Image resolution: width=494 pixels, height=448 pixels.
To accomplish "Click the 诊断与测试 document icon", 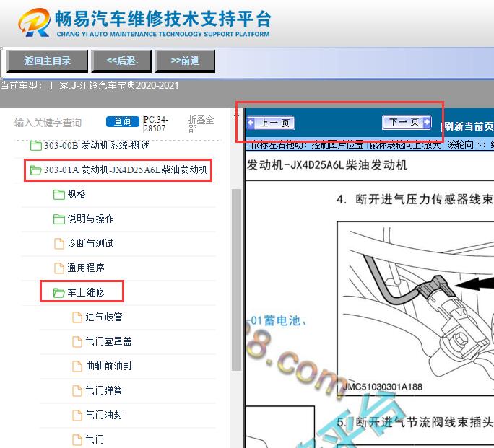I will [59, 244].
